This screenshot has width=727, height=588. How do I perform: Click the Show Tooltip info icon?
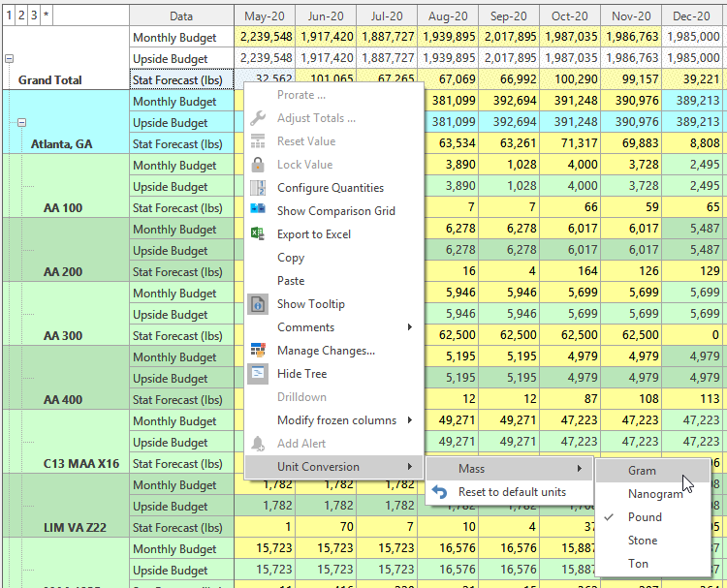[258, 304]
